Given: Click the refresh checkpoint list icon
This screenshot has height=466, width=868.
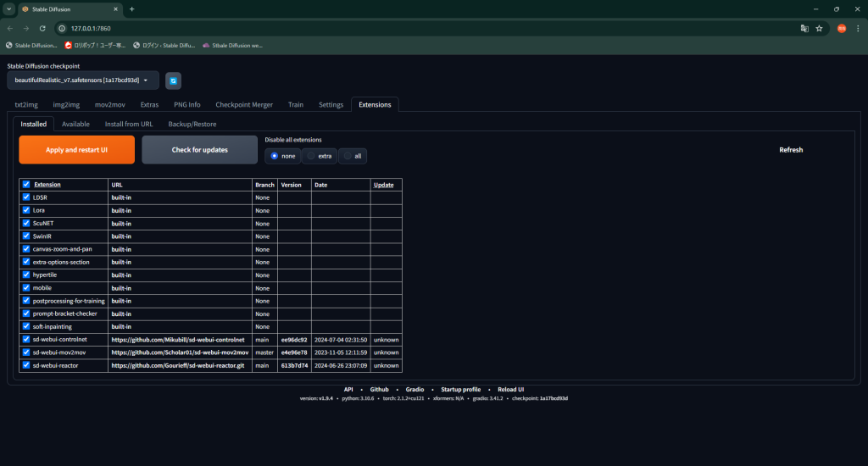Looking at the screenshot, I should tap(173, 80).
